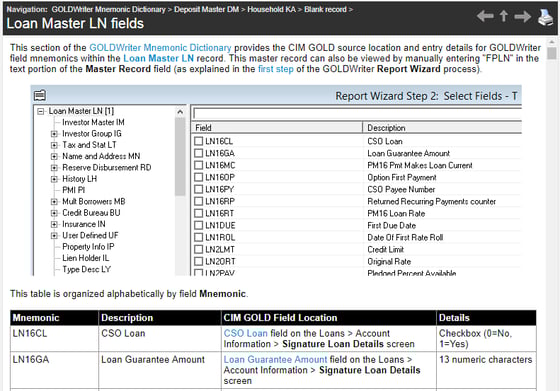Expand the Investor Group IG node
Screen dimensions: 560x391
coord(54,134)
